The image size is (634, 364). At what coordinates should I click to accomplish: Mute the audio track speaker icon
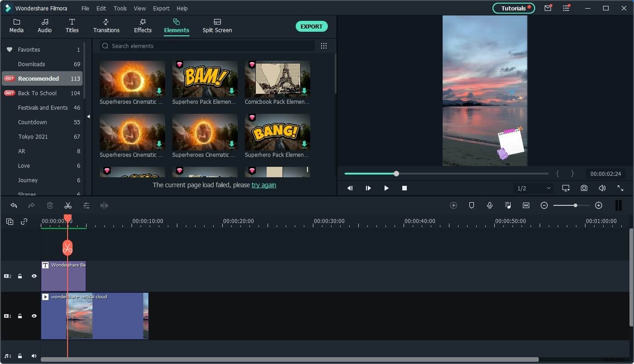34,356
